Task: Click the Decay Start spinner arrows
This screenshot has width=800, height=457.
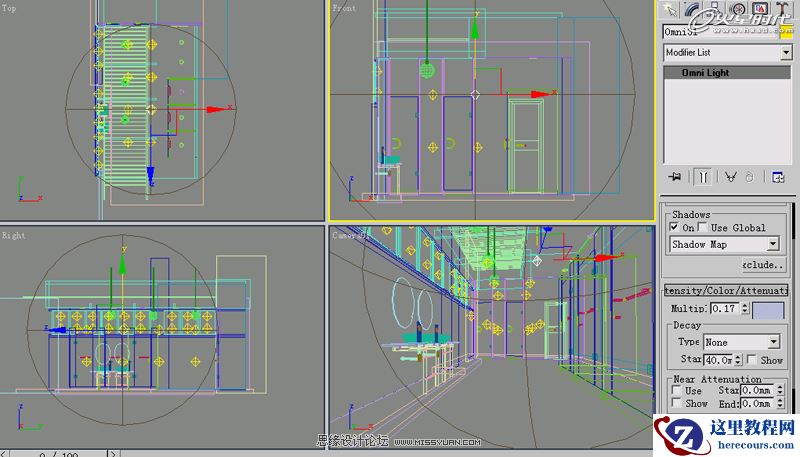Action: [738, 360]
